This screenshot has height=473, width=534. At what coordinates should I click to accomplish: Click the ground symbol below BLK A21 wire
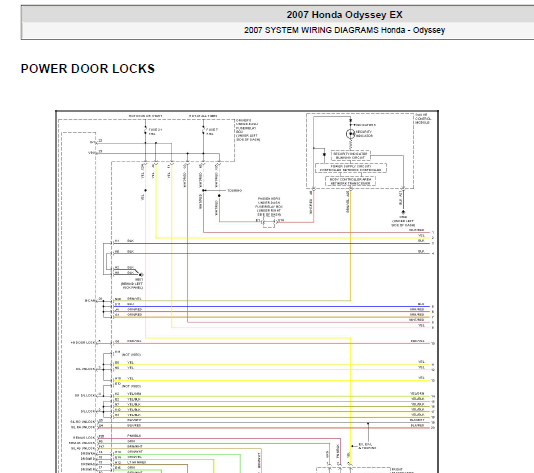point(403,212)
